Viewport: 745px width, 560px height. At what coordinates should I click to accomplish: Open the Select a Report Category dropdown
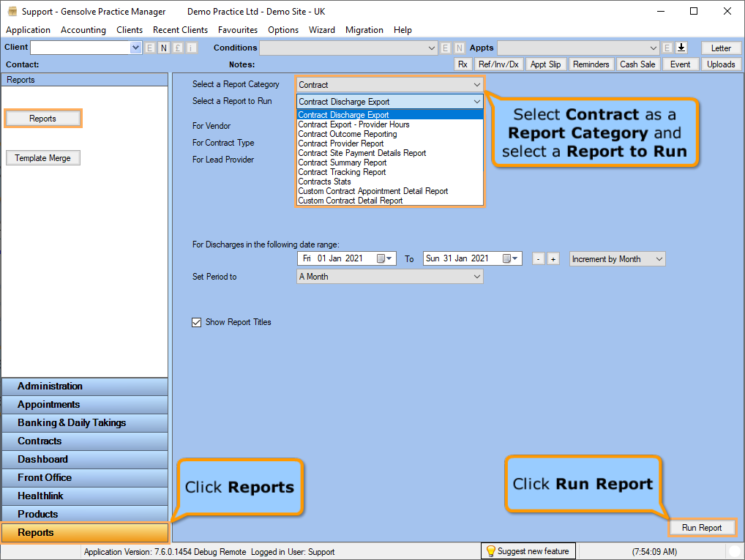click(x=477, y=84)
